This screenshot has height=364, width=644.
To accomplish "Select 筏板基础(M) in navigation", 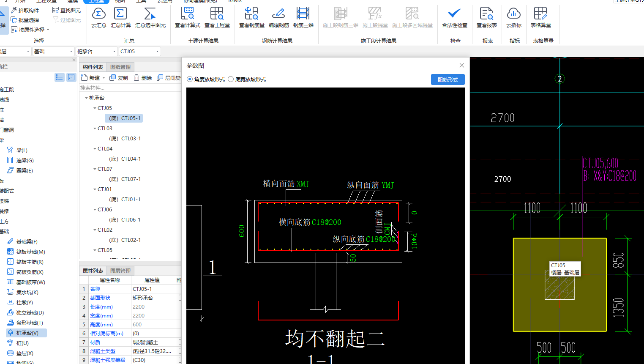I will coord(26,252).
